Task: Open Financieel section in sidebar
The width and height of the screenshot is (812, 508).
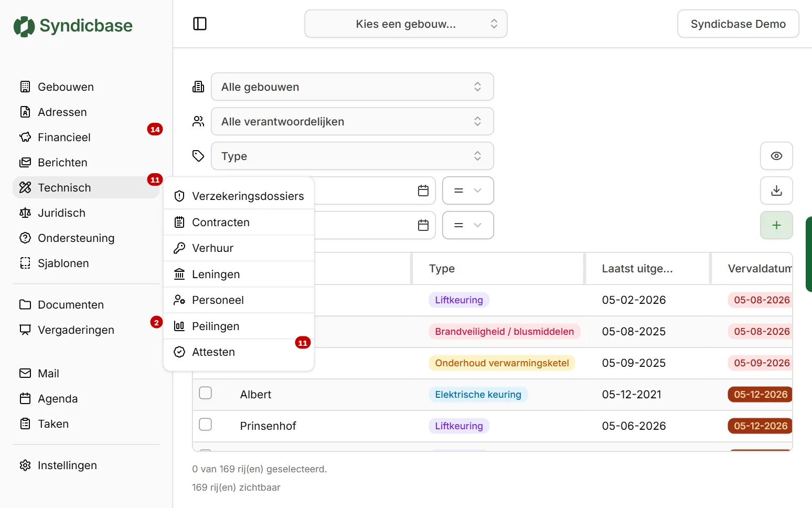Action: 86,137
